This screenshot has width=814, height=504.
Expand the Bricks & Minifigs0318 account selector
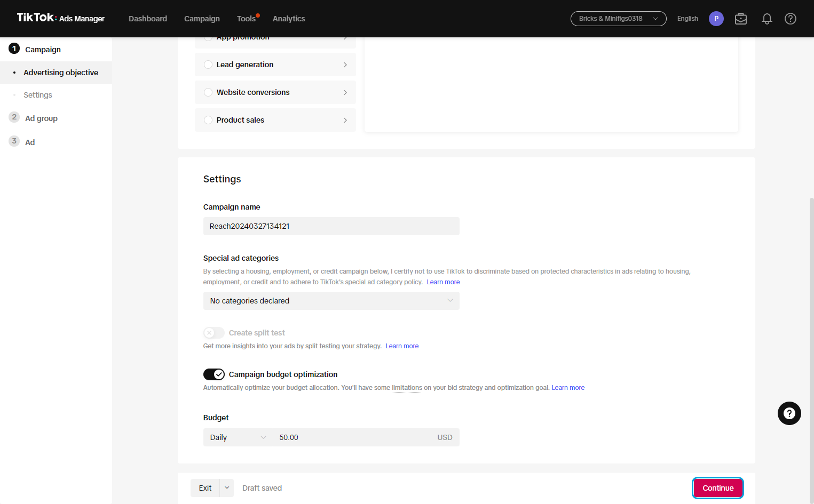click(x=618, y=19)
